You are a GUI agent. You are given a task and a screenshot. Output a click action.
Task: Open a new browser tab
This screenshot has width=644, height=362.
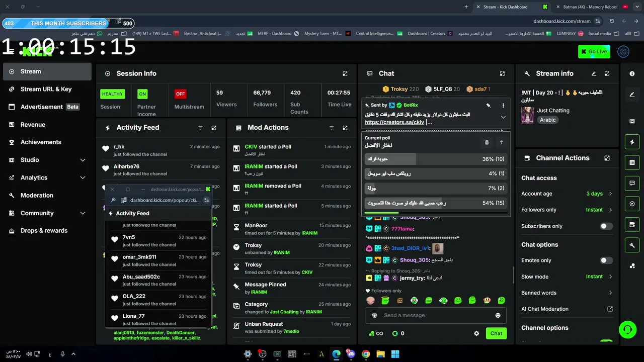pyautogui.click(x=466, y=7)
